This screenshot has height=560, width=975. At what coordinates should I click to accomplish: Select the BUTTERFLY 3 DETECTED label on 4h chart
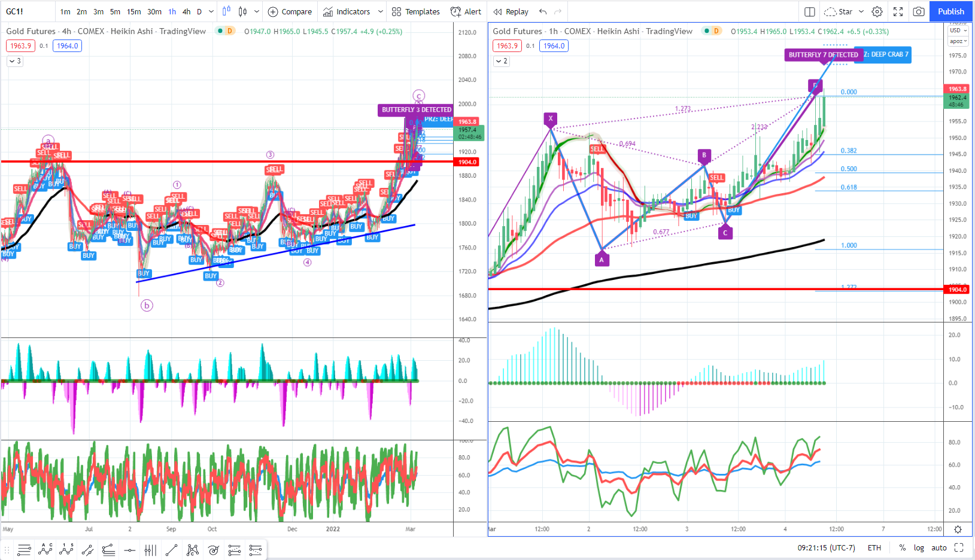[417, 110]
